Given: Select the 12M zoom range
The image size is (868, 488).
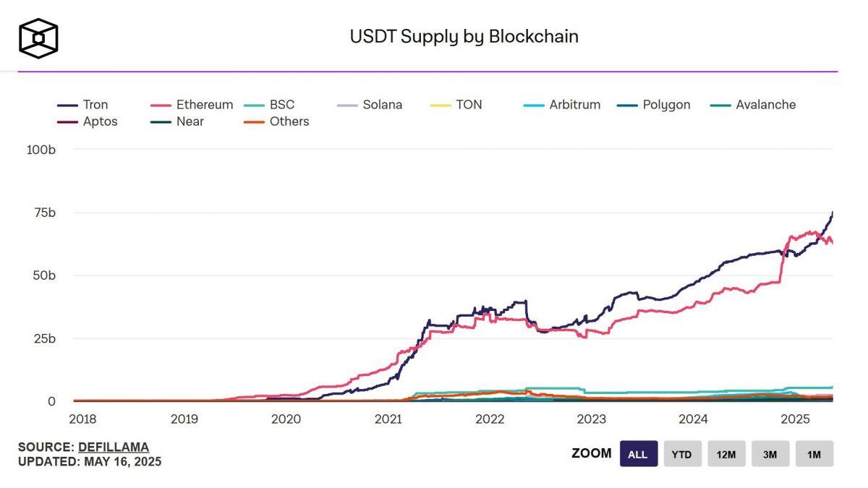Looking at the screenshot, I should click(726, 453).
